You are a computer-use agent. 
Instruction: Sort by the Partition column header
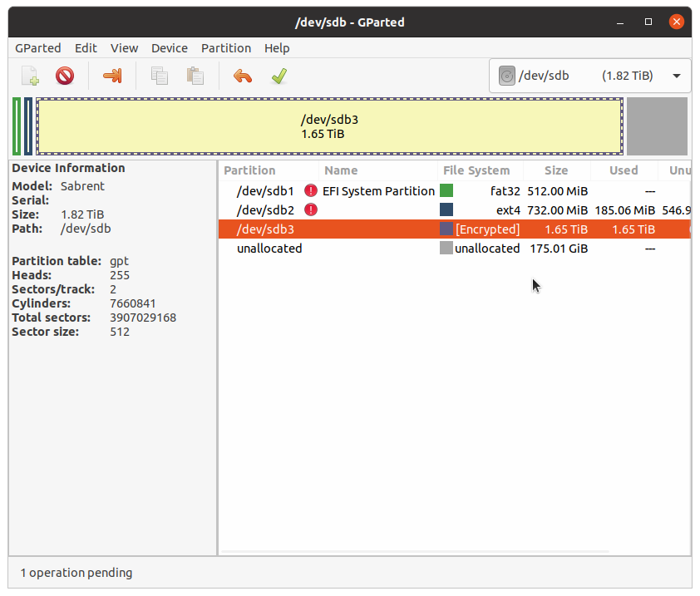pos(269,170)
